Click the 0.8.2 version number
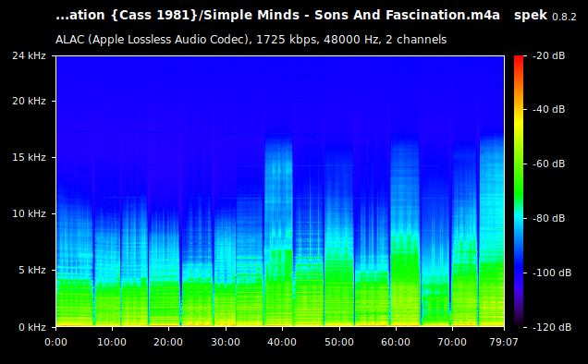The image size is (588, 364). coord(564,17)
